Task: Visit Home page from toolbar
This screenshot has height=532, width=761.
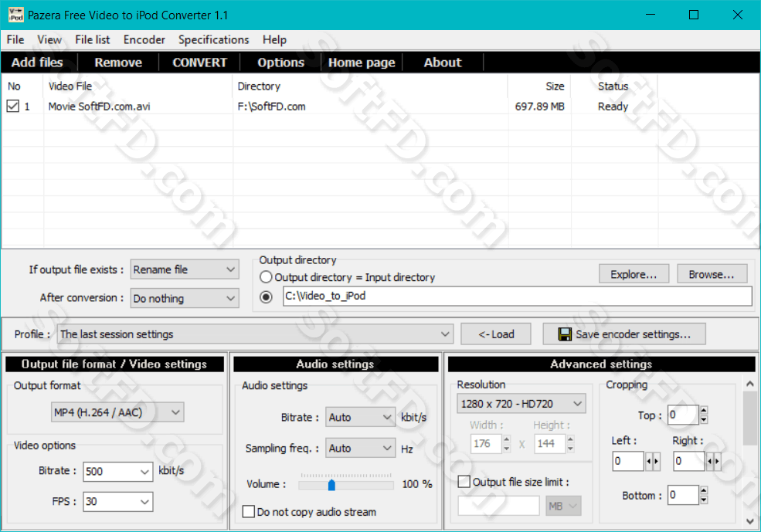Action: [362, 63]
